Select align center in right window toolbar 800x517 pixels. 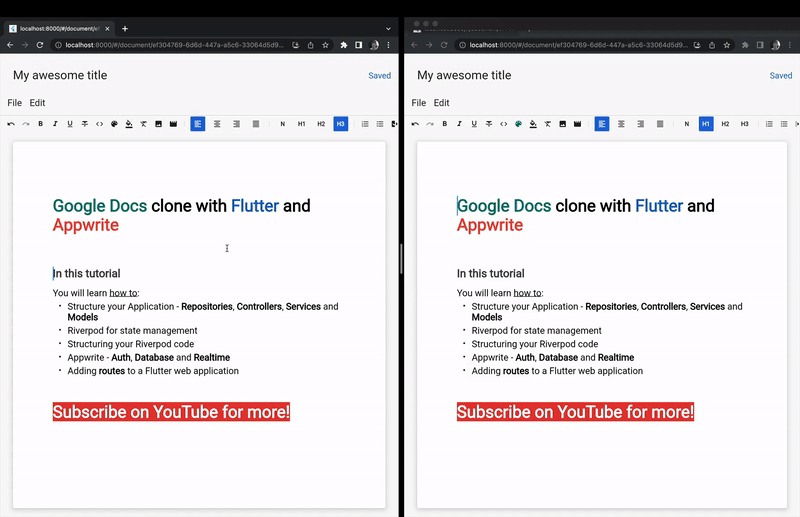point(621,124)
